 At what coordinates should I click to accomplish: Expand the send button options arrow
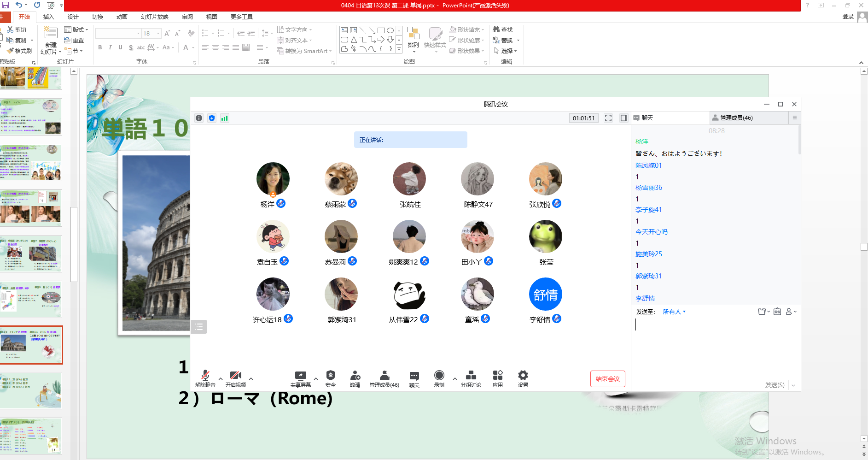(793, 385)
